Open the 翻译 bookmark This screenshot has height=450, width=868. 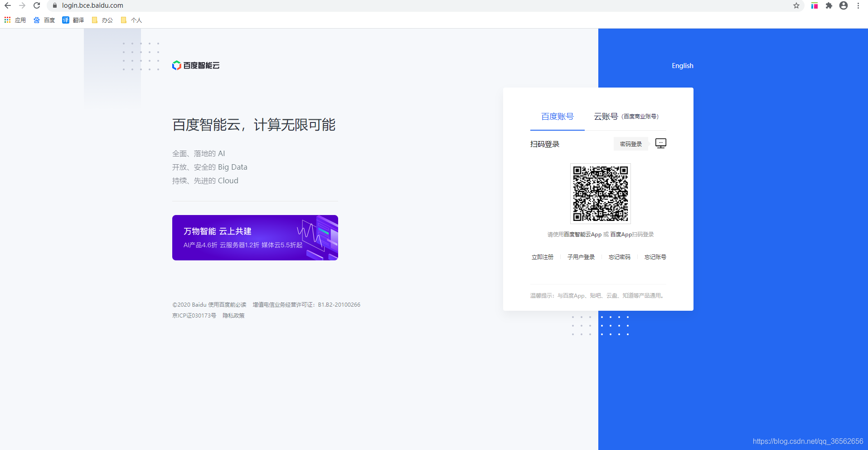73,20
